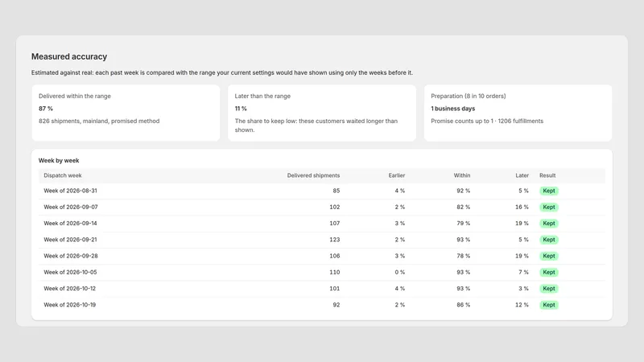This screenshot has height=362, width=644.
Task: Click the Measured accuracy heading
Action: pos(69,56)
